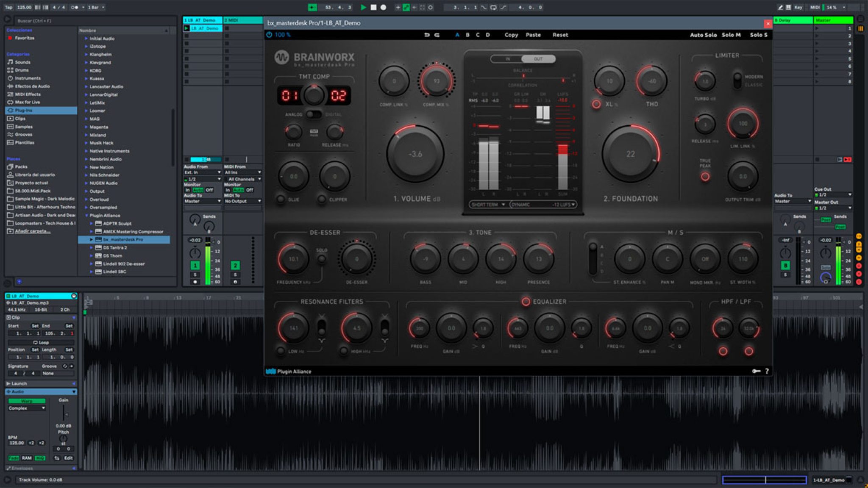Enable draw mode with the pencil icon
Image resolution: width=868 pixels, height=488 pixels.
point(781,7)
